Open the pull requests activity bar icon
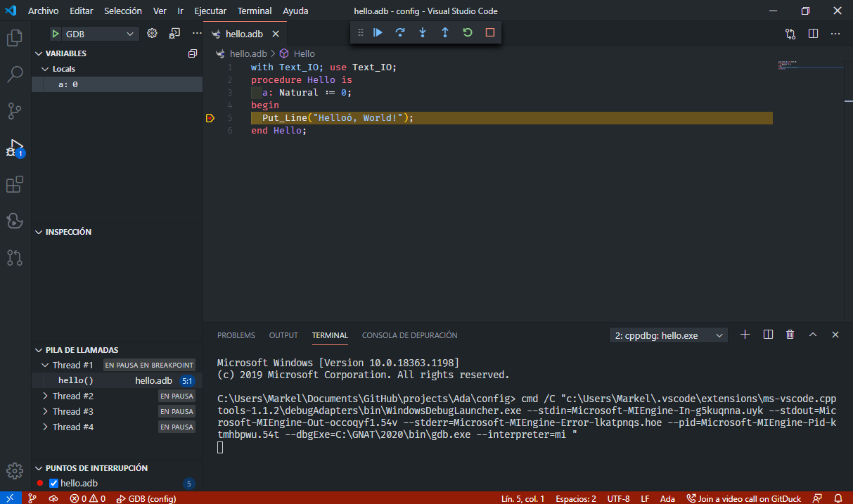The height and width of the screenshot is (504, 853). pyautogui.click(x=15, y=257)
